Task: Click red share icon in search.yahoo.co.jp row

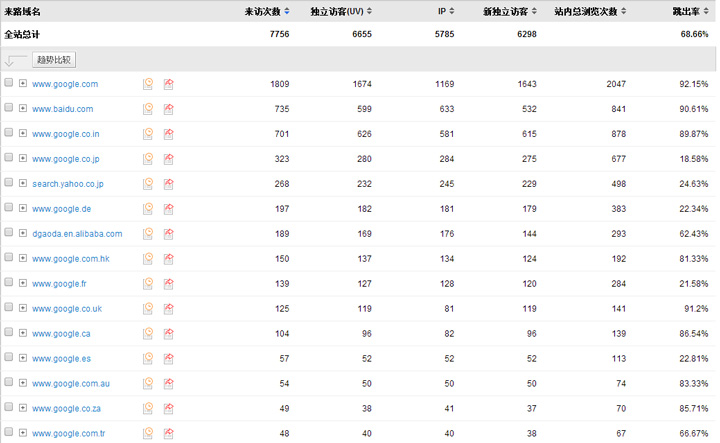Action: pos(169,184)
